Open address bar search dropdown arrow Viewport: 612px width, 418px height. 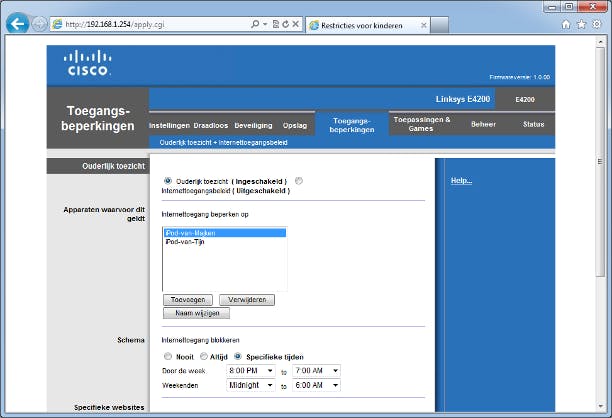pyautogui.click(x=265, y=24)
